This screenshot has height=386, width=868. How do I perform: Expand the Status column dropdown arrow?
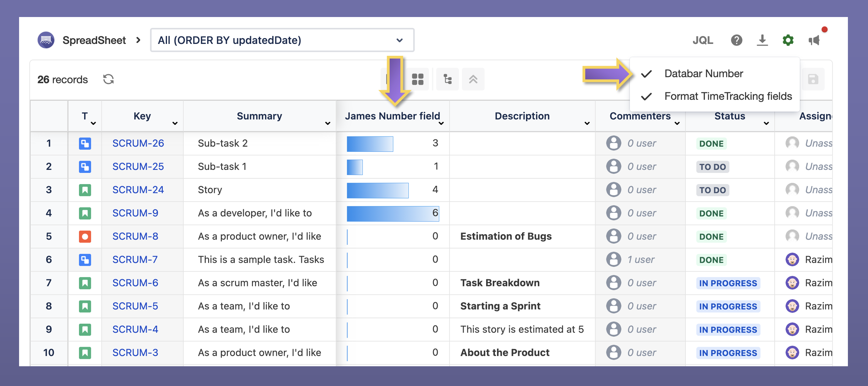766,123
